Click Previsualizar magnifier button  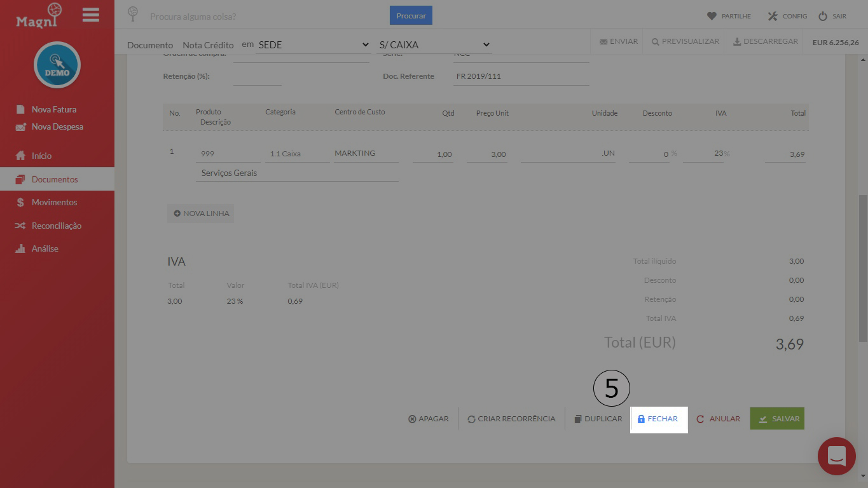[685, 41]
